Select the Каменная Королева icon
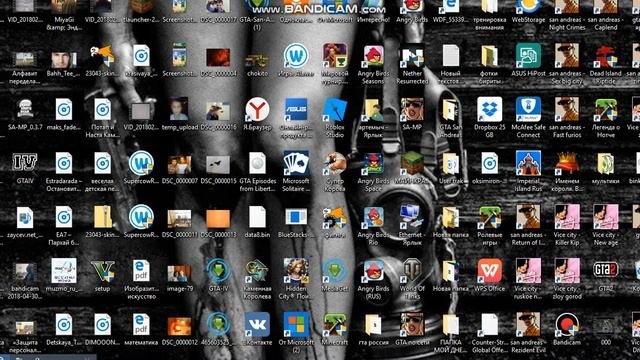The image size is (640, 360). tap(257, 271)
